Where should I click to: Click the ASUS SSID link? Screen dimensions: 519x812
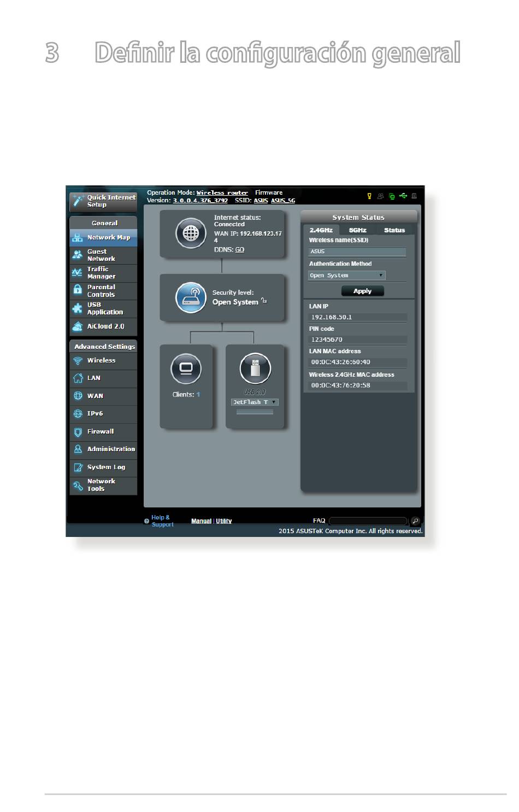tap(261, 201)
